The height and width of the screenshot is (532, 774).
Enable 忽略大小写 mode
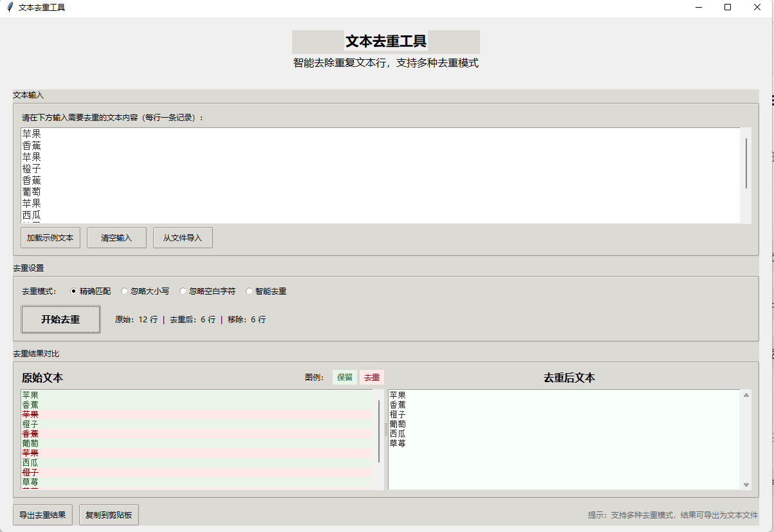tap(124, 291)
